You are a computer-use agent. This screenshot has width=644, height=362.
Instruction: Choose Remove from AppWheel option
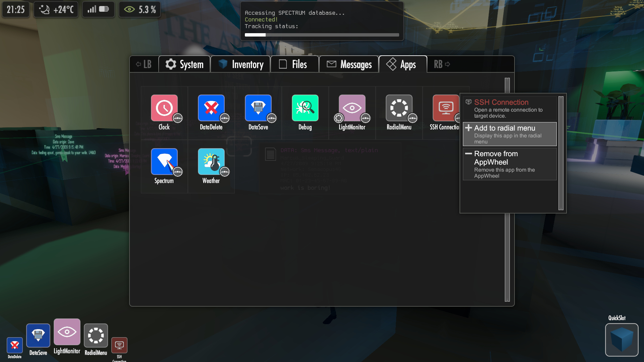[x=509, y=164]
